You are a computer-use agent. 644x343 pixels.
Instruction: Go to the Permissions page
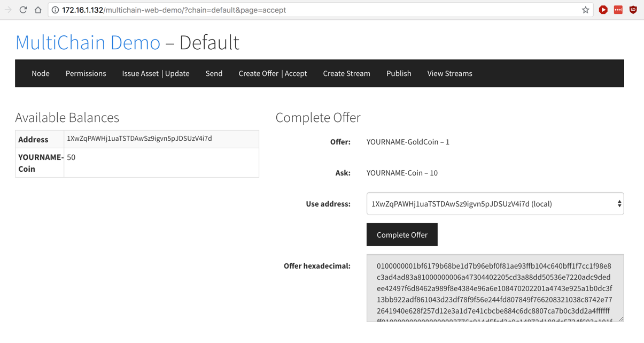(x=86, y=73)
